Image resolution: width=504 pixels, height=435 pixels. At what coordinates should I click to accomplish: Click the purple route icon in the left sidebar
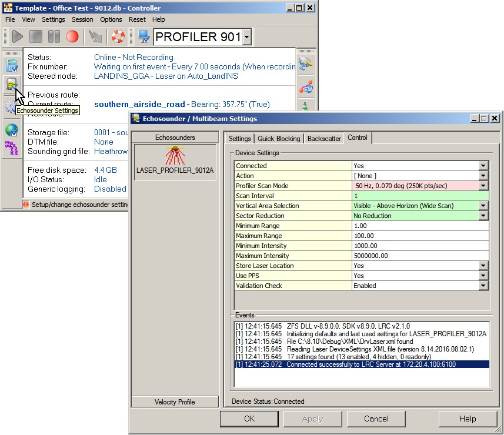pos(11,149)
